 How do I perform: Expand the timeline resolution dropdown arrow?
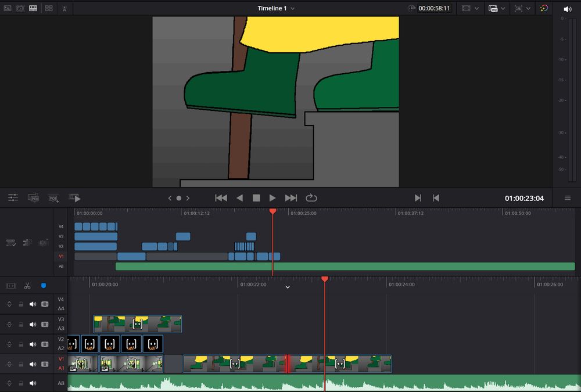[x=503, y=9]
